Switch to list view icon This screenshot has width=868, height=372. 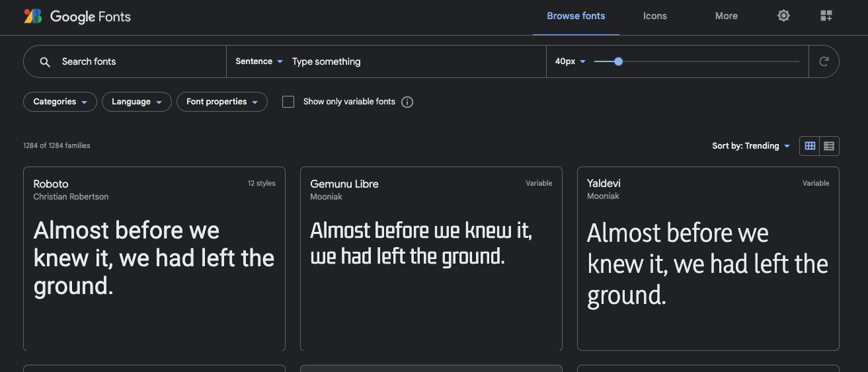point(829,146)
